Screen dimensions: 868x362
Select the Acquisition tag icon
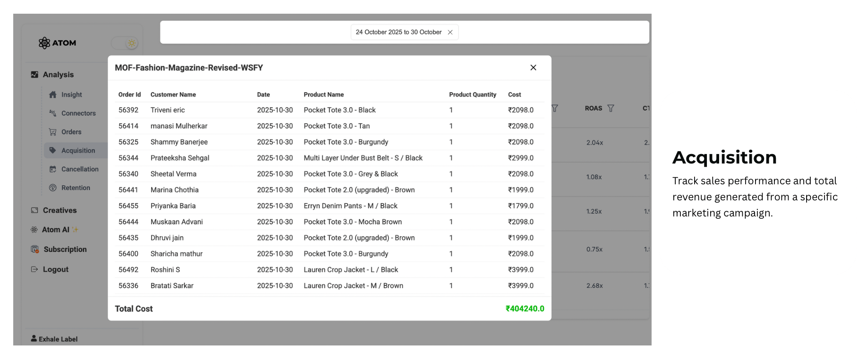[53, 150]
